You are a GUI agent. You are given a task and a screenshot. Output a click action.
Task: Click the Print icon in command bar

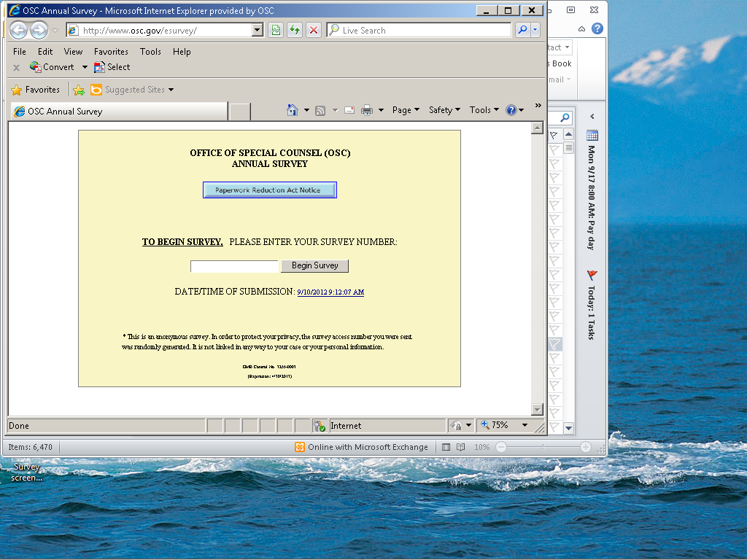367,110
